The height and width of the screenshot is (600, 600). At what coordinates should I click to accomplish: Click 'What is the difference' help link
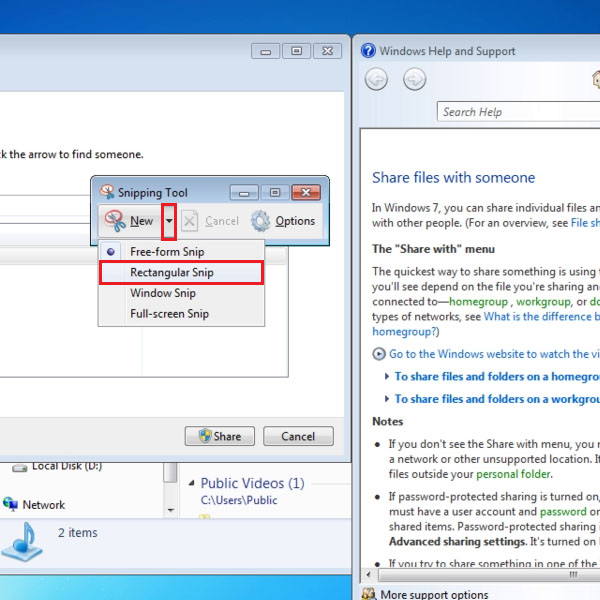point(541,316)
